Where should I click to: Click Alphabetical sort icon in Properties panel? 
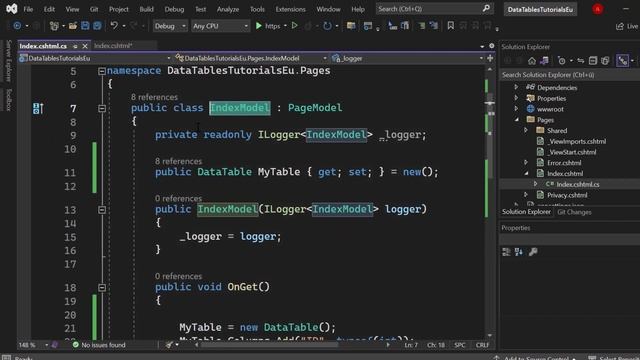pos(519,252)
